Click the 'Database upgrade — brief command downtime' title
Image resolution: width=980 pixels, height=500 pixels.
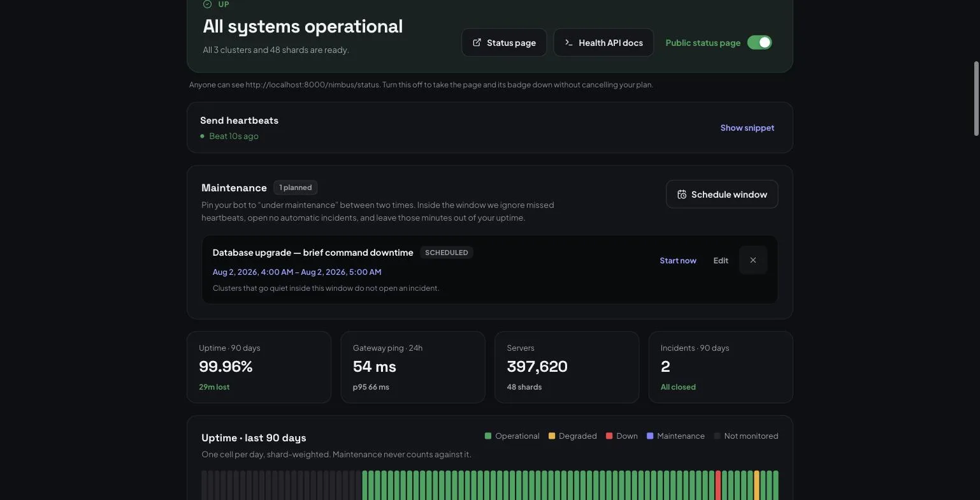313,253
